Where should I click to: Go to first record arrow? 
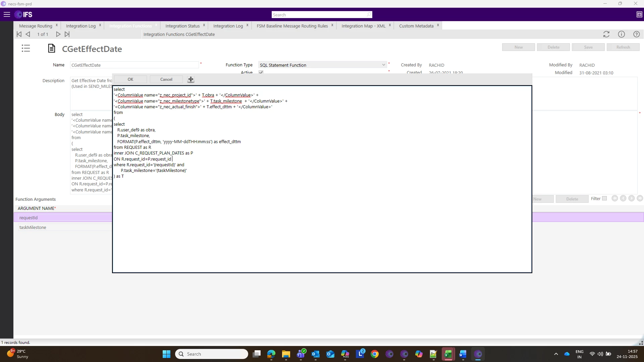pos(19,34)
